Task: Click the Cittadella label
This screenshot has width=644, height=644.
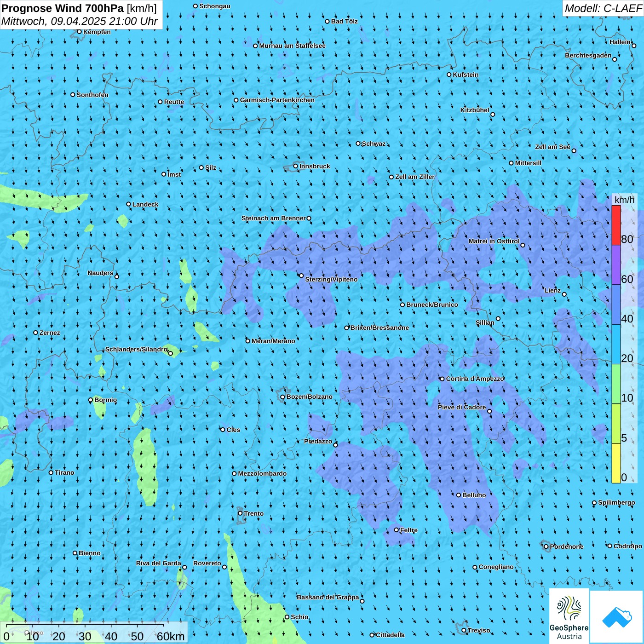Action: point(390,635)
